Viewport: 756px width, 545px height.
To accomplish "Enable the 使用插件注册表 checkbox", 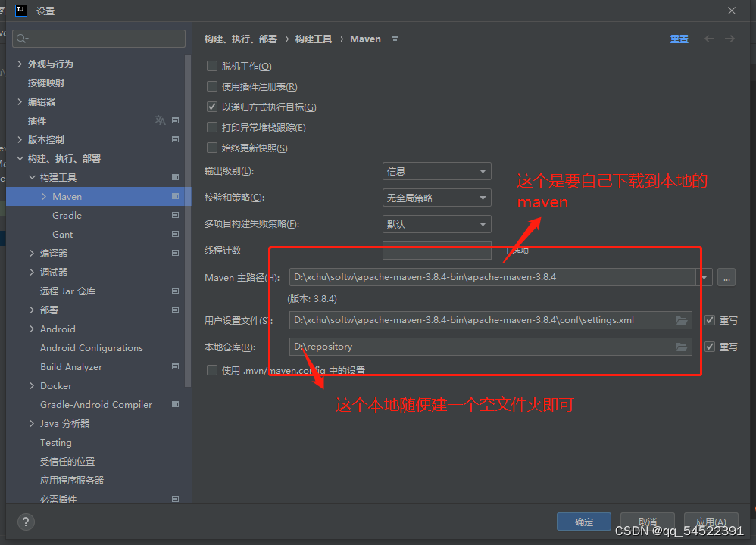I will click(x=211, y=86).
